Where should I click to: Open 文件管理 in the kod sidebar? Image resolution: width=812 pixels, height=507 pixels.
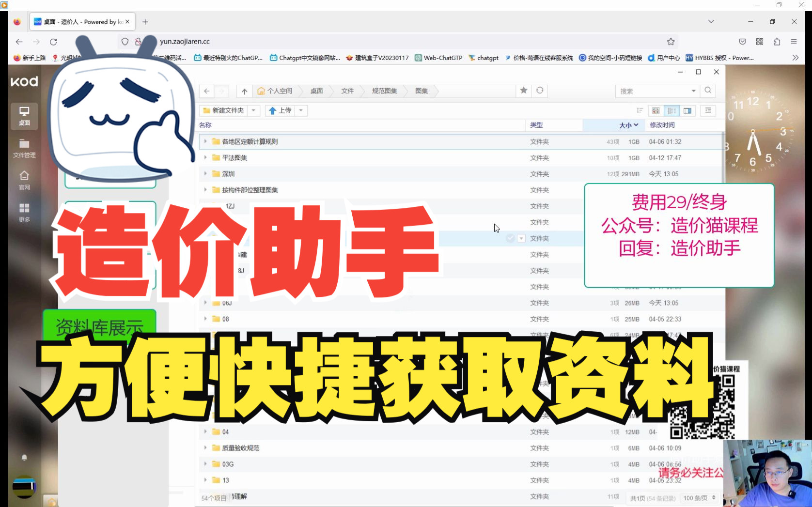pos(24,148)
